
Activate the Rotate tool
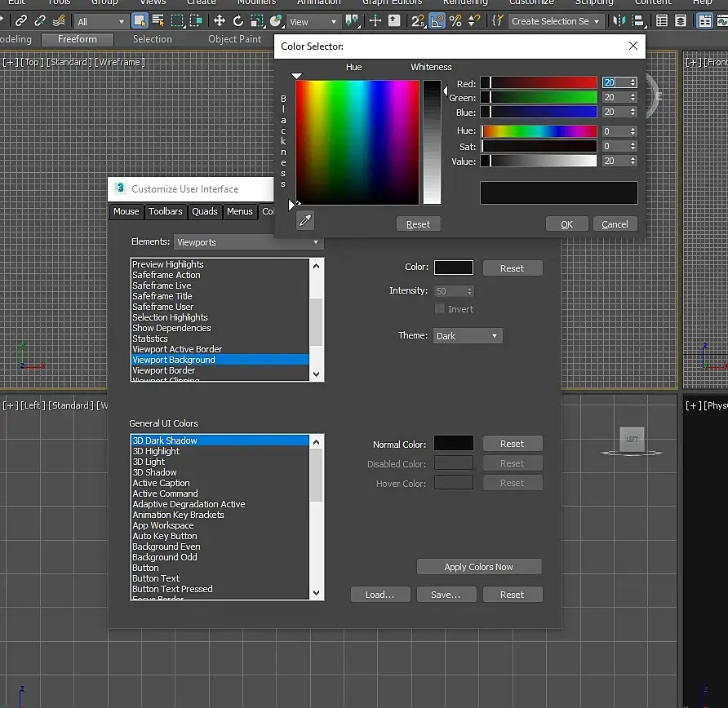tap(238, 21)
